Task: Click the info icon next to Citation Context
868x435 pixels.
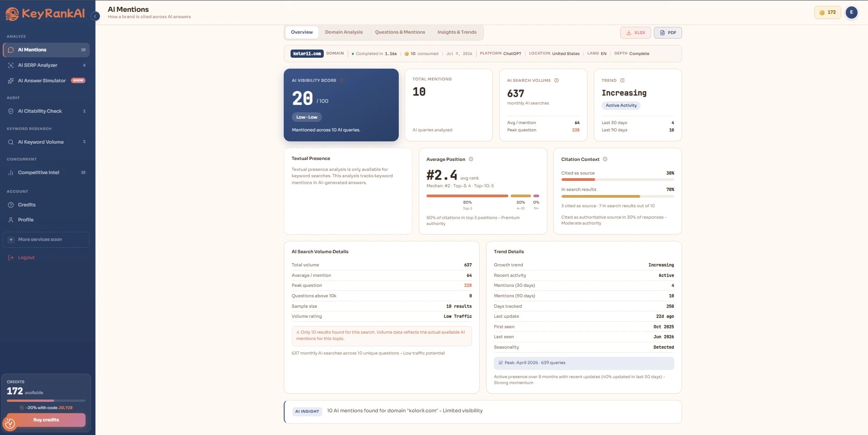Action: pyautogui.click(x=605, y=159)
